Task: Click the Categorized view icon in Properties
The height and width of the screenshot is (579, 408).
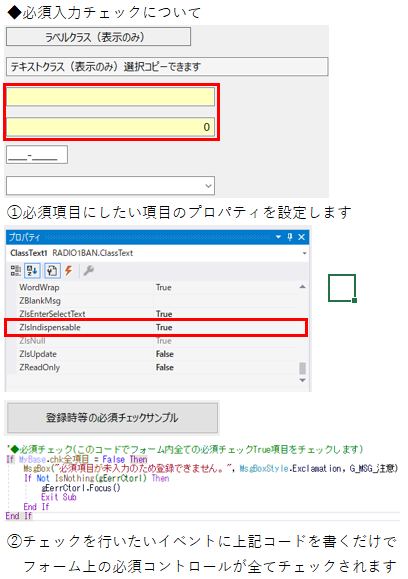Action: 15,271
